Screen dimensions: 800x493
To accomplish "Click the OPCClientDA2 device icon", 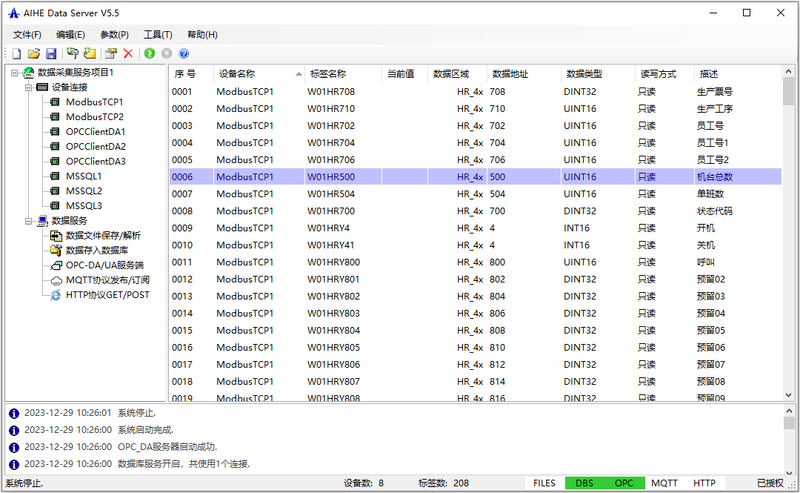I will click(x=55, y=146).
